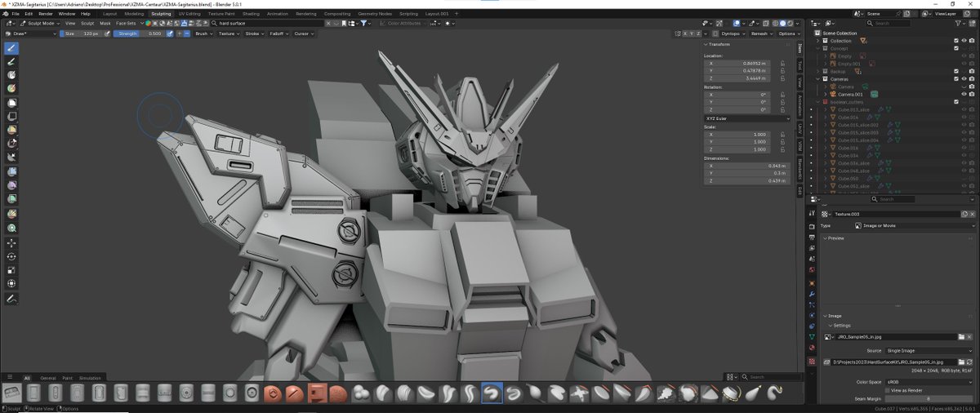
Task: Click the Seam Margin value field
Action: pyautogui.click(x=929, y=398)
